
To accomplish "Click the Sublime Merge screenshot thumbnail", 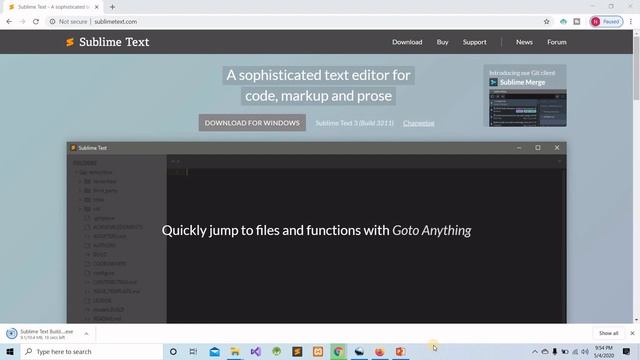I will tap(527, 108).
